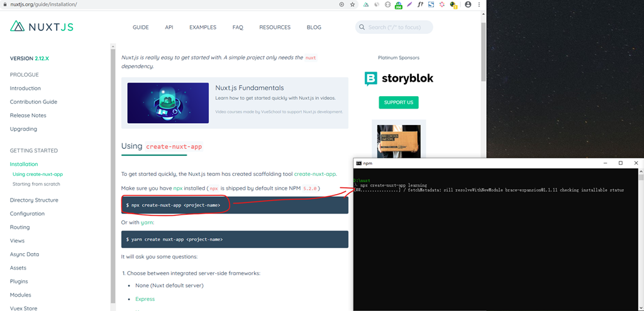Image resolution: width=644 pixels, height=311 pixels.
Task: Open Vuex Store in the sidebar
Action: coord(23,308)
